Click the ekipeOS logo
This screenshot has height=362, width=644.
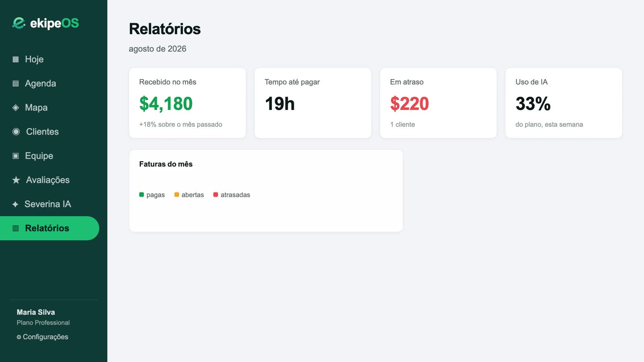point(45,23)
